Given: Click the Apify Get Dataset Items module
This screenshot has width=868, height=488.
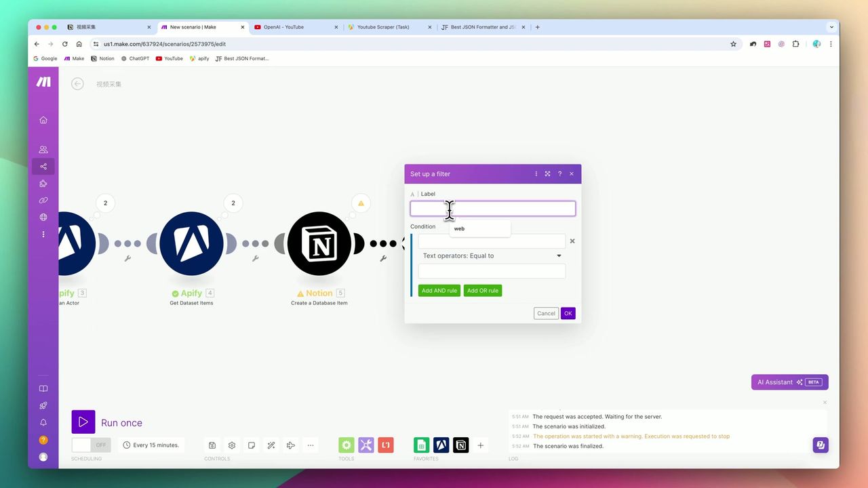Looking at the screenshot, I should click(x=191, y=244).
